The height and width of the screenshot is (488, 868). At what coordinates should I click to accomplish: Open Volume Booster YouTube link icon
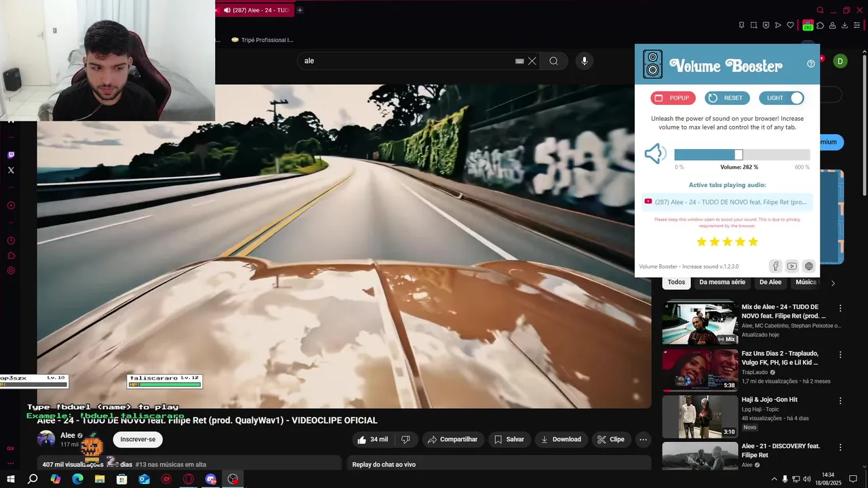click(792, 266)
